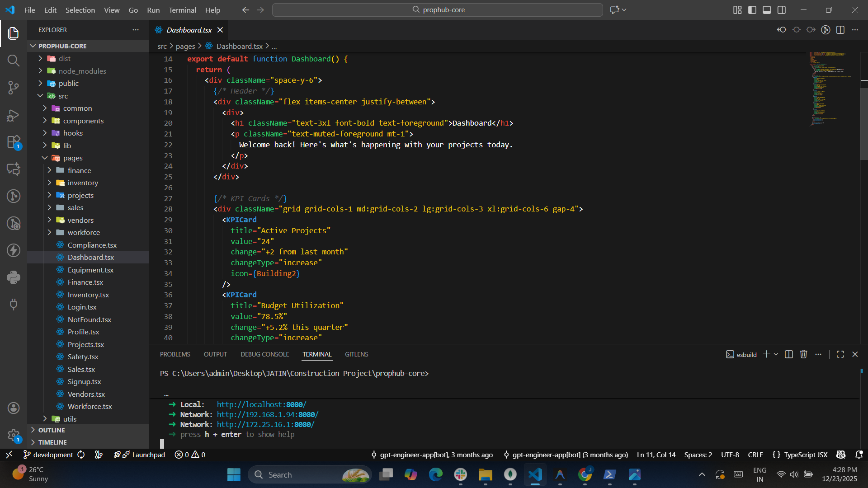This screenshot has height=488, width=868.
Task: Open the Run and Debug view
Action: click(x=14, y=115)
